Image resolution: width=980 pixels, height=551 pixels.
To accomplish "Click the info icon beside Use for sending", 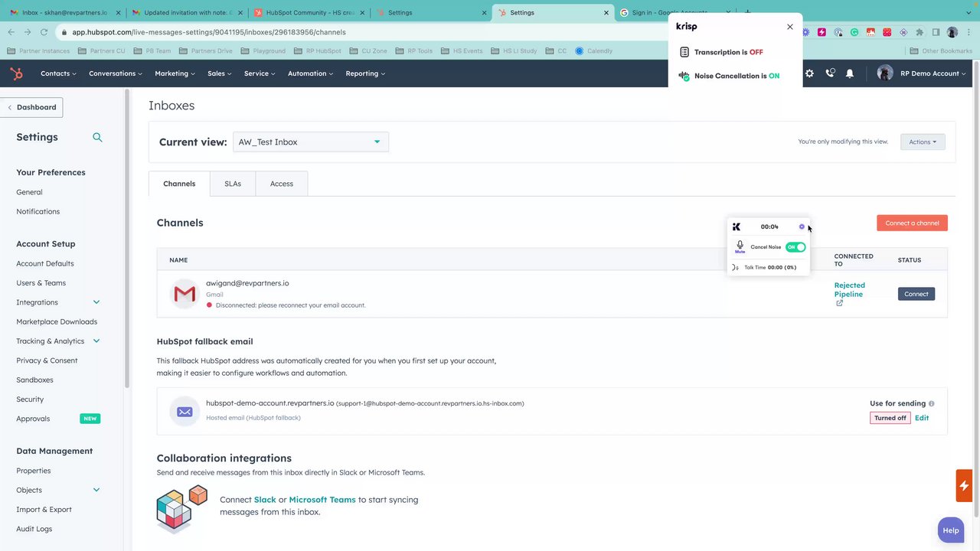I will 931,403.
